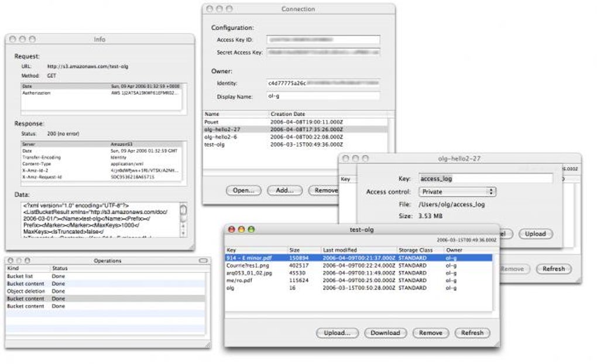
Task: Sort test-olg list by Owner column
Action: click(468, 250)
